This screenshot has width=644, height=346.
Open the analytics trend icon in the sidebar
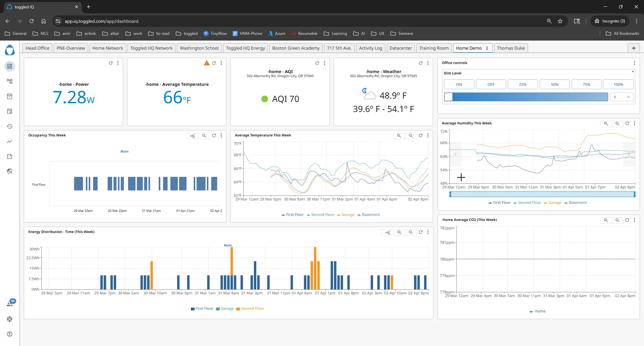click(x=10, y=141)
